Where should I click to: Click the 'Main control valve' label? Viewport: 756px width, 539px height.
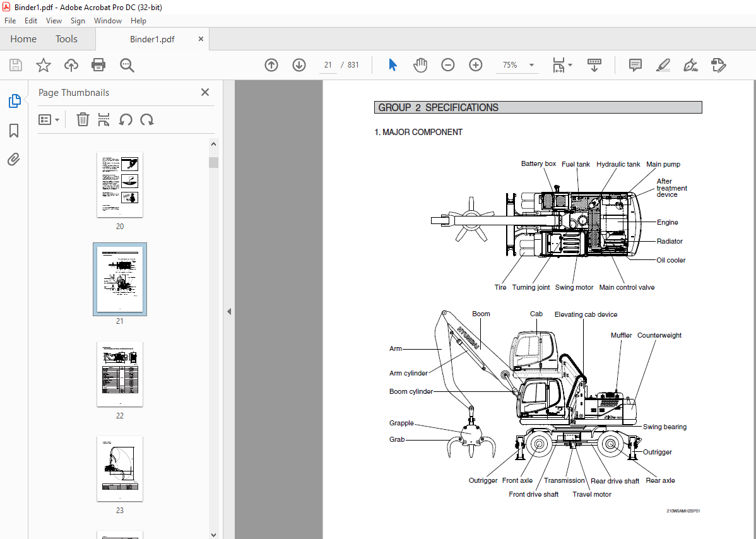pyautogui.click(x=627, y=287)
